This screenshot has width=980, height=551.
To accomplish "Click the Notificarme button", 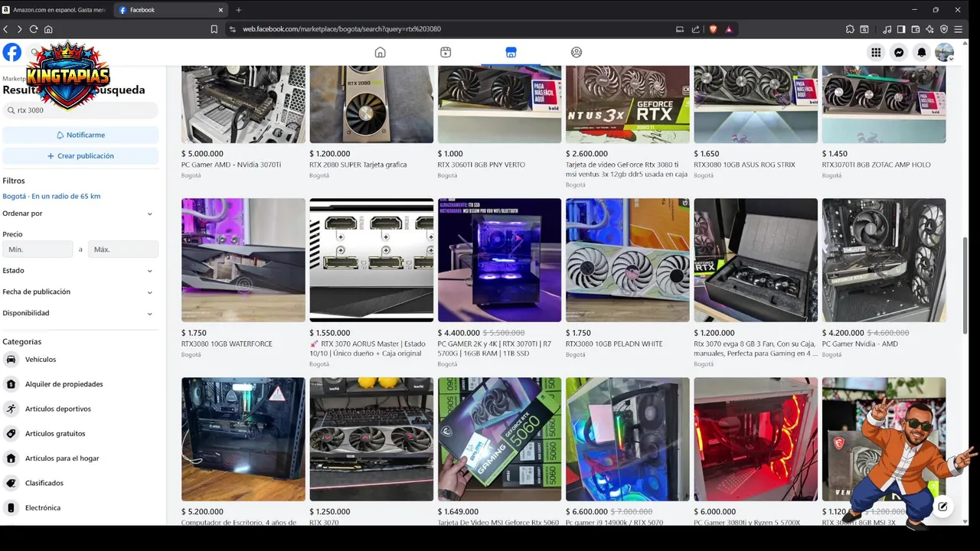I will [x=80, y=135].
